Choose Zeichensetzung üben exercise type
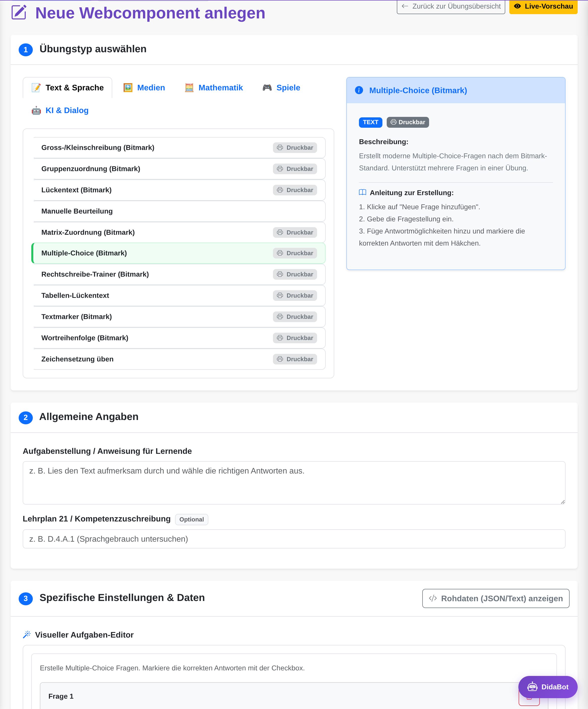This screenshot has width=588, height=709. (x=179, y=359)
